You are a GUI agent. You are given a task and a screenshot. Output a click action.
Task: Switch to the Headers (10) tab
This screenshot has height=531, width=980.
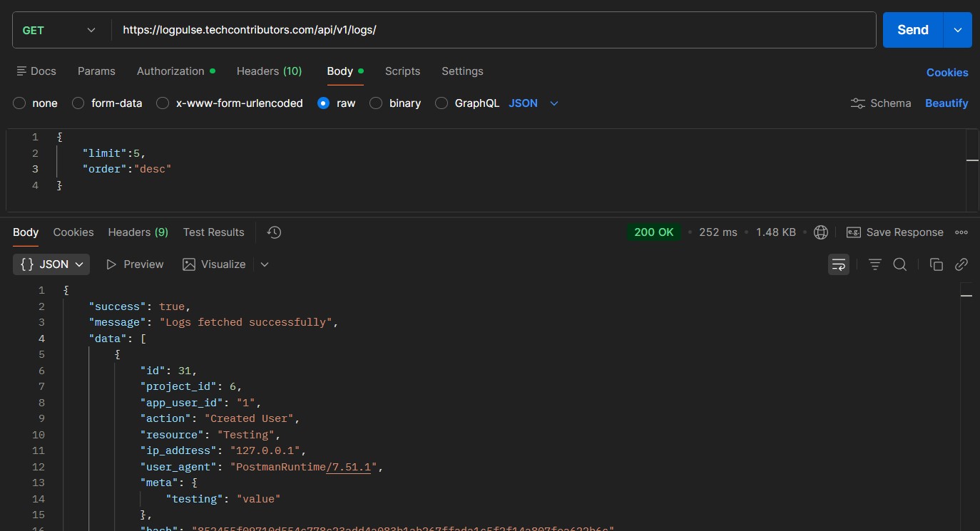click(x=269, y=71)
